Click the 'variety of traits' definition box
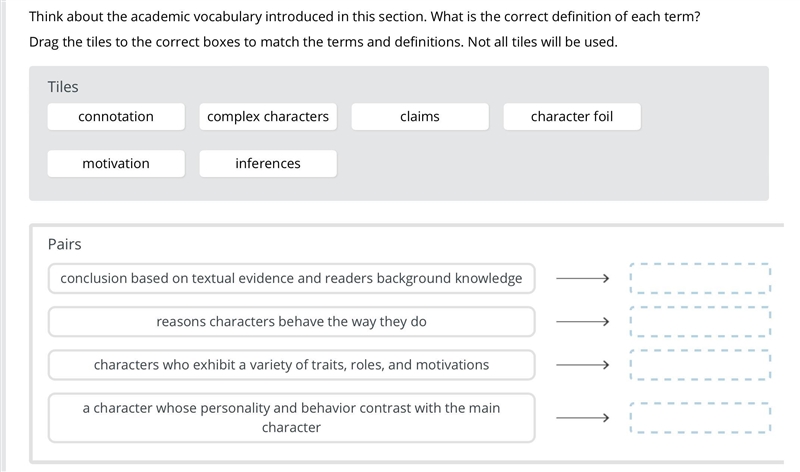The width and height of the screenshot is (800, 472). pyautogui.click(x=291, y=365)
